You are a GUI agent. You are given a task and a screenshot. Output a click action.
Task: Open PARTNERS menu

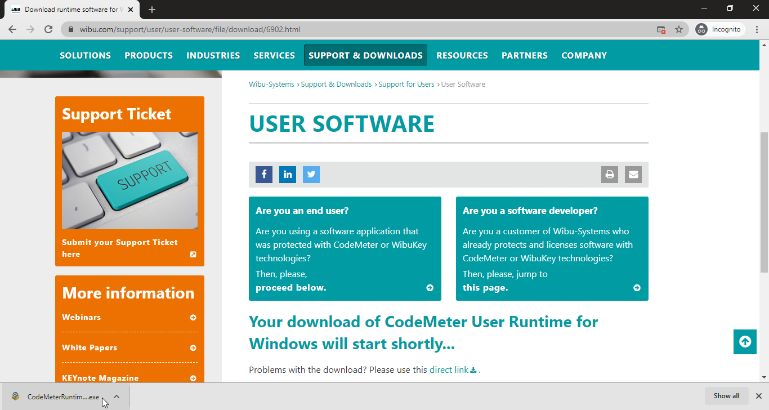[x=524, y=55]
